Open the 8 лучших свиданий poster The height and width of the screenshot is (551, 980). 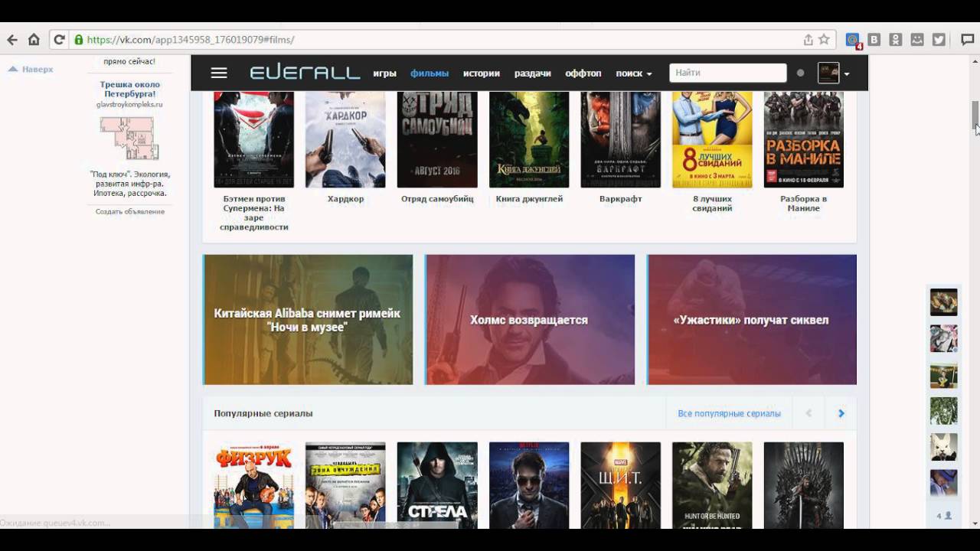[x=712, y=139]
